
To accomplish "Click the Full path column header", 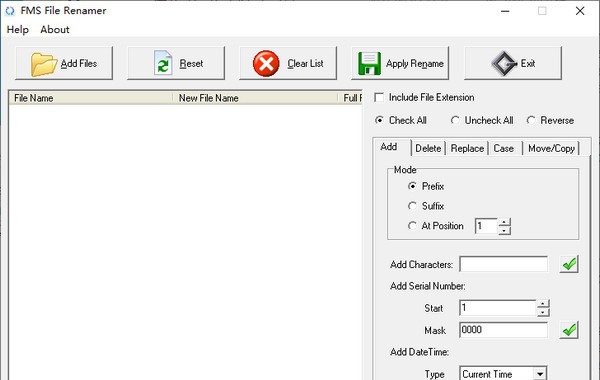I will [351, 98].
